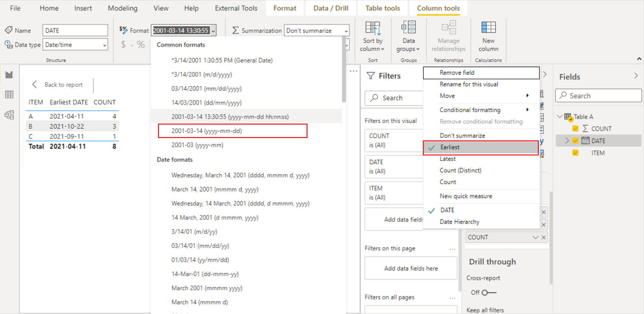Open visual more options ellipsis

(354, 71)
